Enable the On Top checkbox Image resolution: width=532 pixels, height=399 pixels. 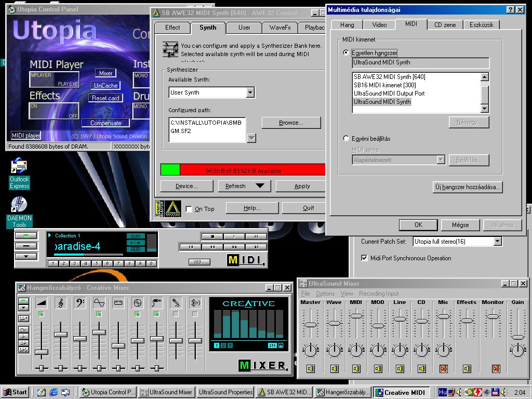tap(189, 209)
